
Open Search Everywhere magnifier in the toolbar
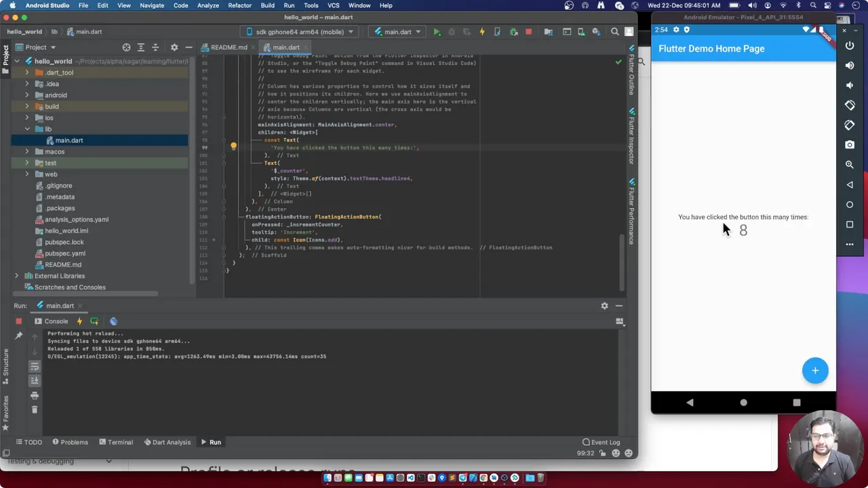coord(614,32)
